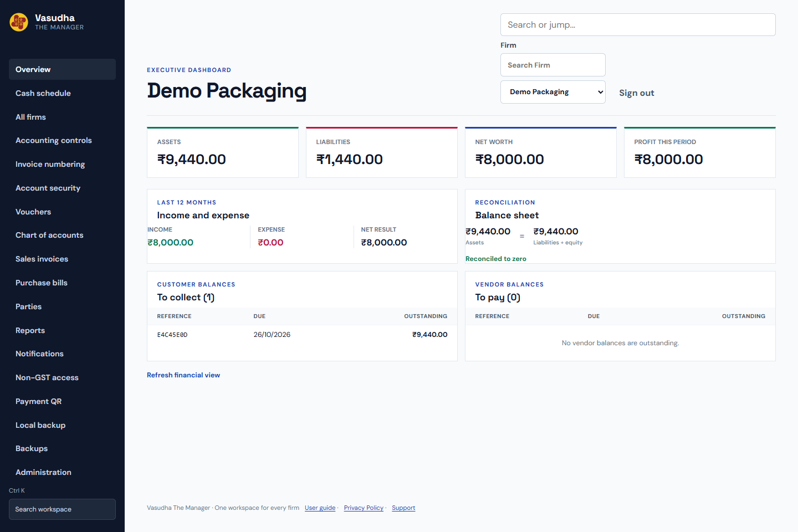Open Sales invoices
Image resolution: width=798 pixels, height=532 pixels.
click(x=62, y=259)
